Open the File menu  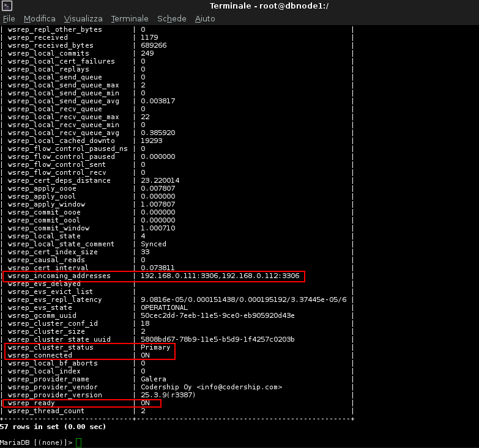point(9,19)
